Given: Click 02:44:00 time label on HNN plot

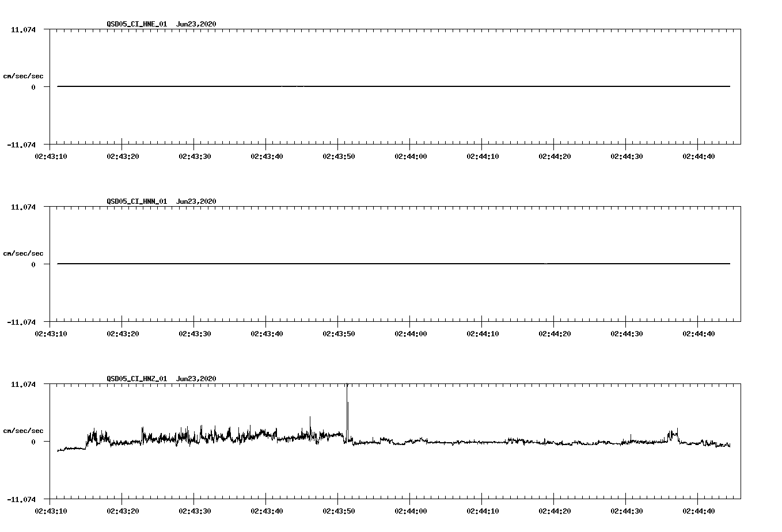Looking at the screenshot, I should click(411, 333).
